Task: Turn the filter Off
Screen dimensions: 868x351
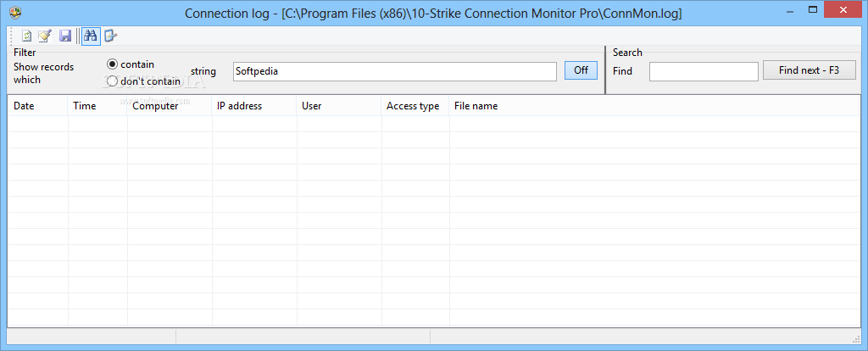Action: point(581,70)
